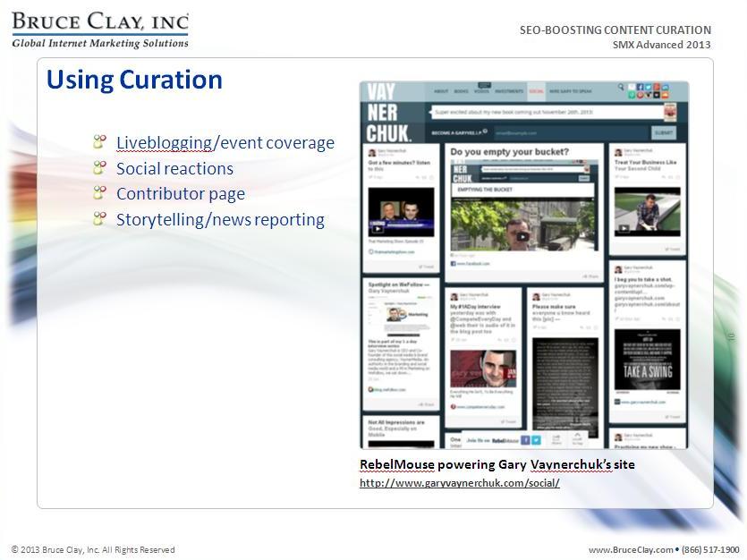Select the SOCIAL tab in site navigation
Image resolution: width=747 pixels, height=560 pixels.
(x=536, y=91)
